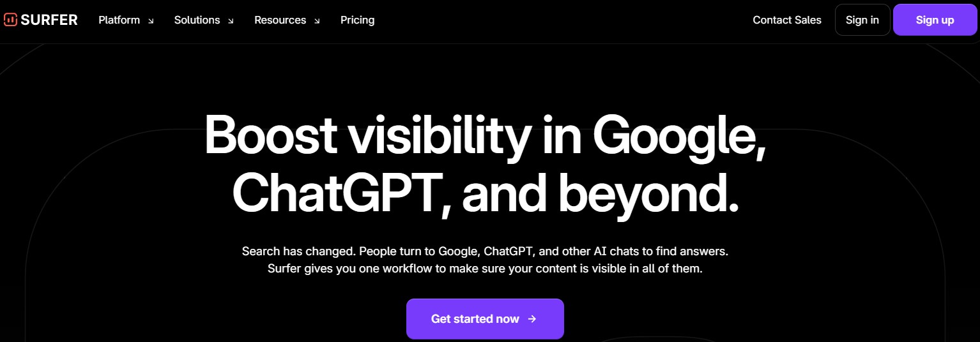Click the word Google in the headline
Image resolution: width=980 pixels, height=342 pixels.
(x=679, y=135)
